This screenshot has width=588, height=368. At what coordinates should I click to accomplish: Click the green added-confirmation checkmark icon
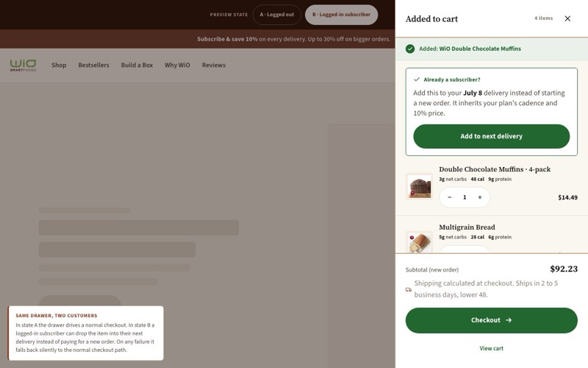(410, 49)
